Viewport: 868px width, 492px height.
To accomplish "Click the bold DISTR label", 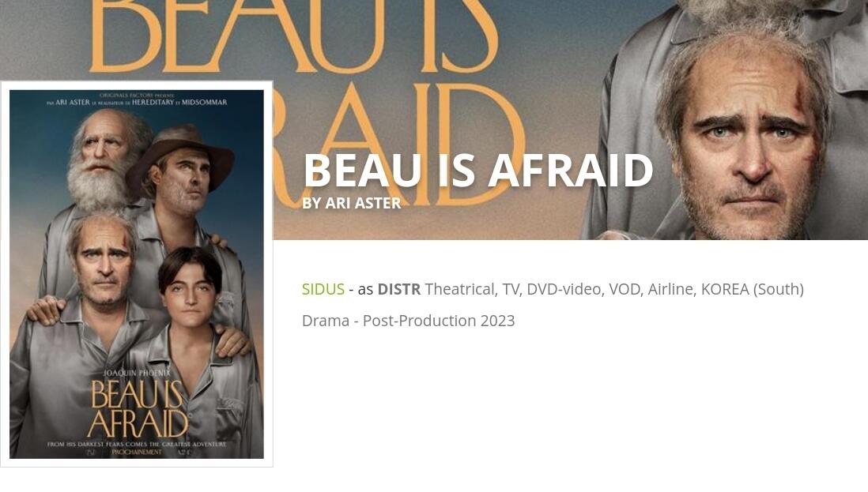I will (398, 289).
